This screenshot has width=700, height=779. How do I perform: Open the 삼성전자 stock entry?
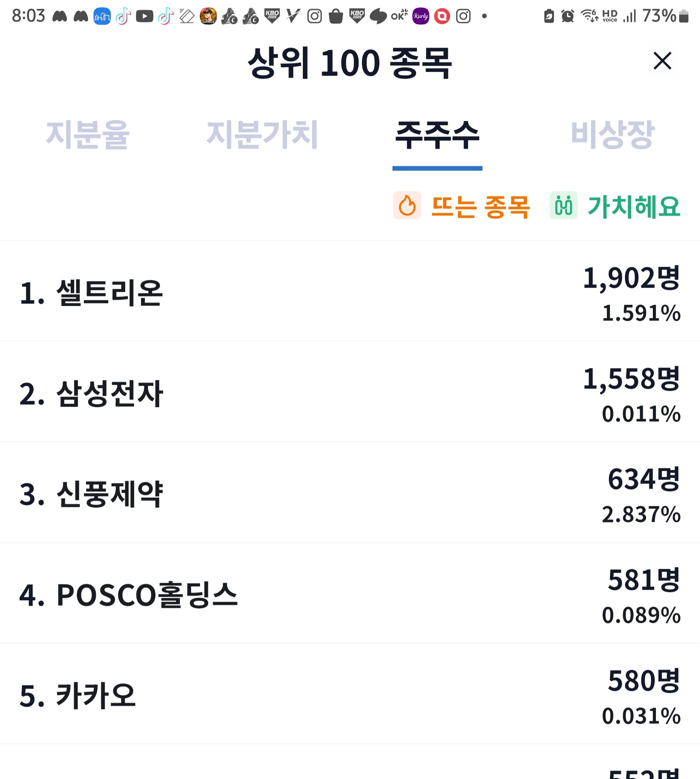(350, 392)
